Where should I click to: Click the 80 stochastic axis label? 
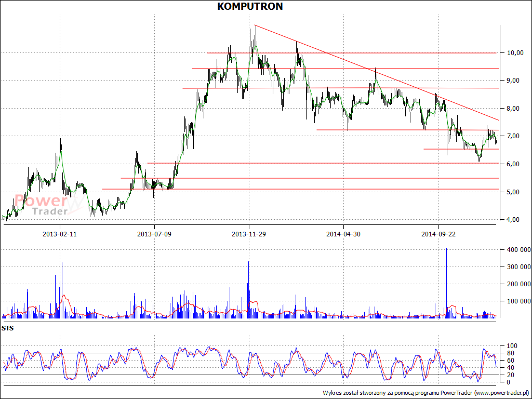(x=510, y=353)
